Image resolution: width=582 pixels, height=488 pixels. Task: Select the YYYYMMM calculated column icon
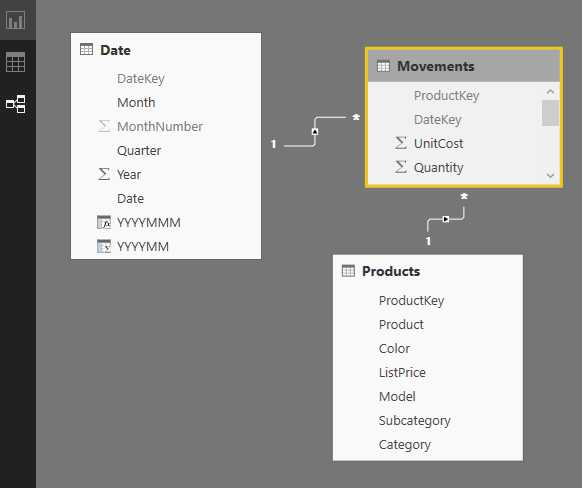(x=104, y=222)
